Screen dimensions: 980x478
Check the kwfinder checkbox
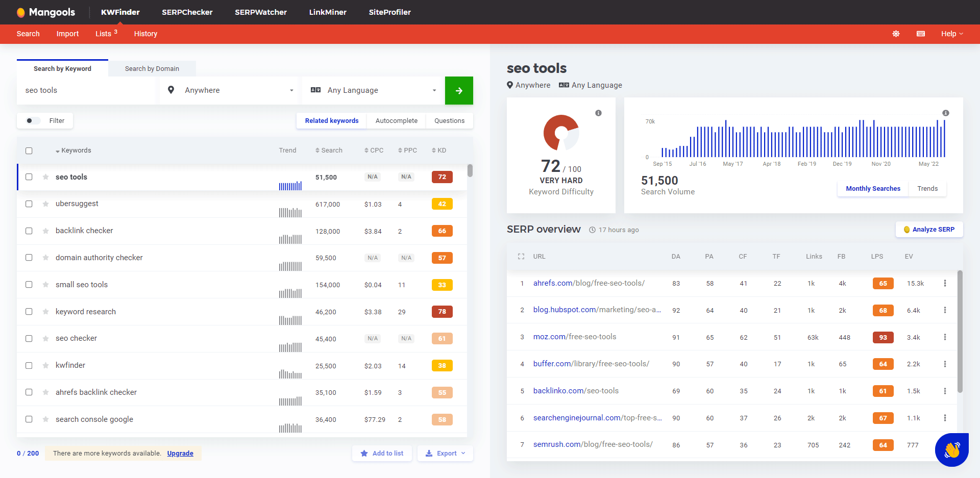(29, 366)
